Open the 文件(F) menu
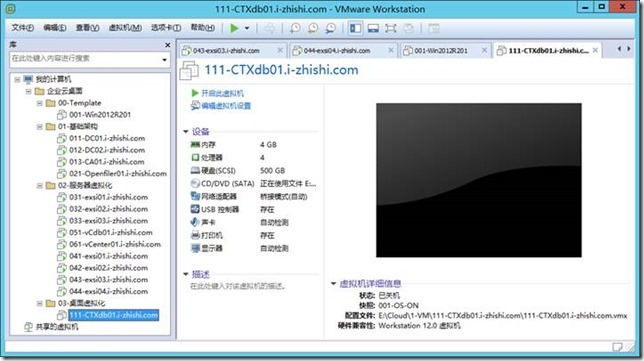This screenshot has height=361, width=644. [22, 28]
